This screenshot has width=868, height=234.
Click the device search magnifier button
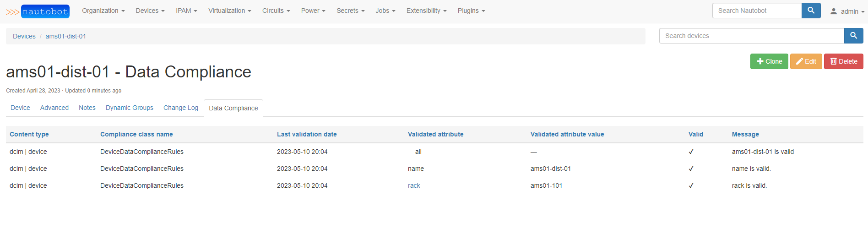[x=853, y=36]
